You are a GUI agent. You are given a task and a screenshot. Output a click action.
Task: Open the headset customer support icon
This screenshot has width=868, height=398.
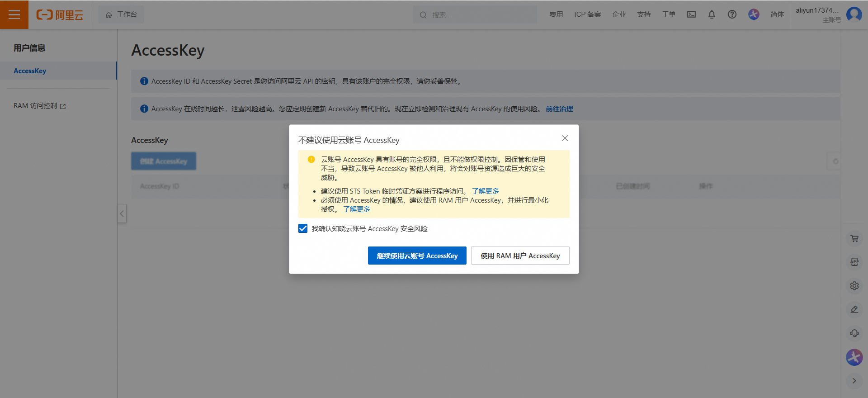854,333
